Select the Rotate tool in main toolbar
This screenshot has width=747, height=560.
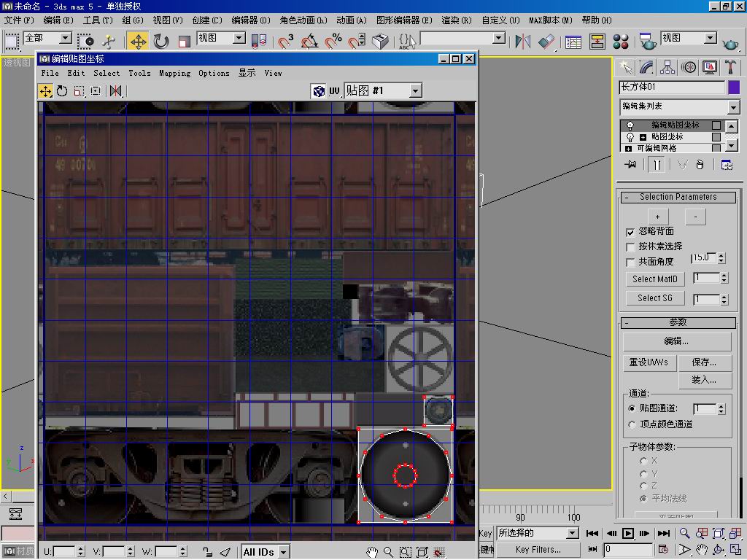pyautogui.click(x=161, y=41)
